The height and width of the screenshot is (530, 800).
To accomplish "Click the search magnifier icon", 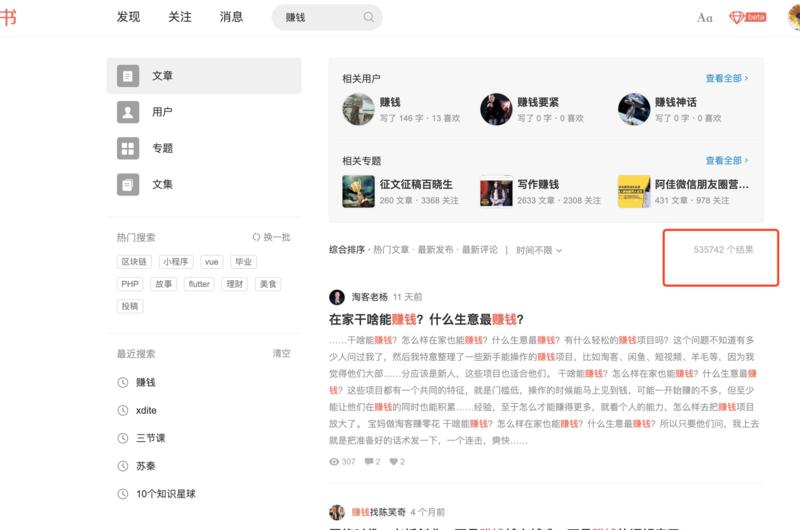I will pos(368,17).
